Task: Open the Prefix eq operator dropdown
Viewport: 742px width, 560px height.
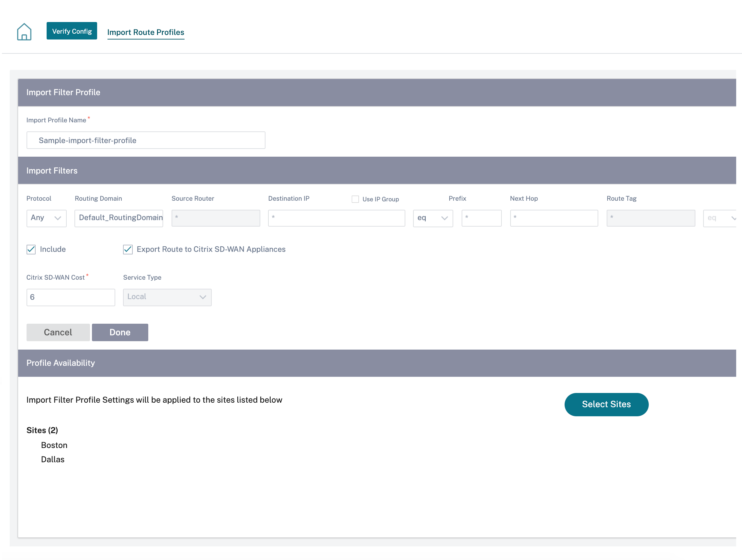Action: point(433,218)
